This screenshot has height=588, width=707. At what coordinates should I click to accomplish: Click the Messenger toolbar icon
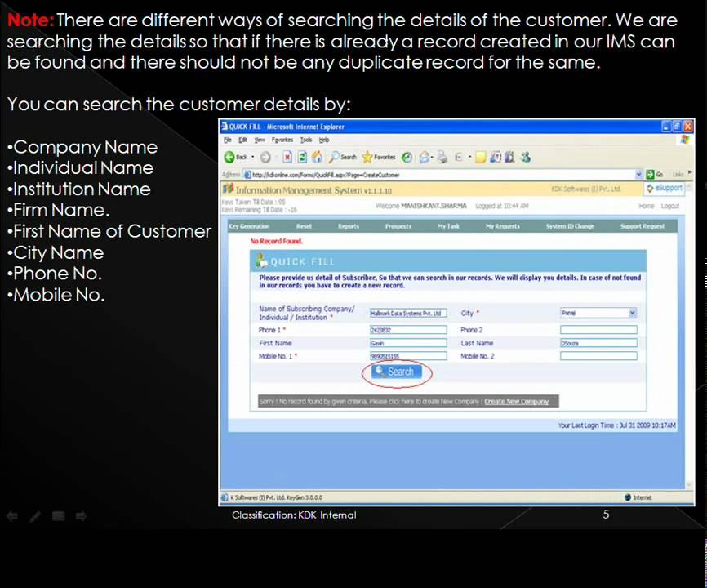click(525, 157)
